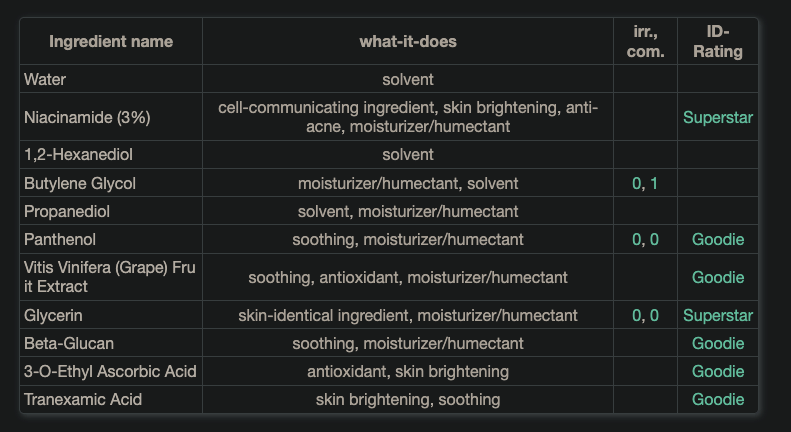
Task: Click the Panthenol ingredient name
Action: click(x=61, y=240)
